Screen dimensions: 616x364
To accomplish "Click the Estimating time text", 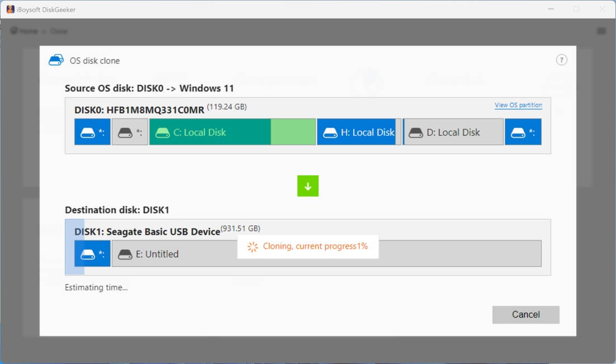I will [96, 288].
